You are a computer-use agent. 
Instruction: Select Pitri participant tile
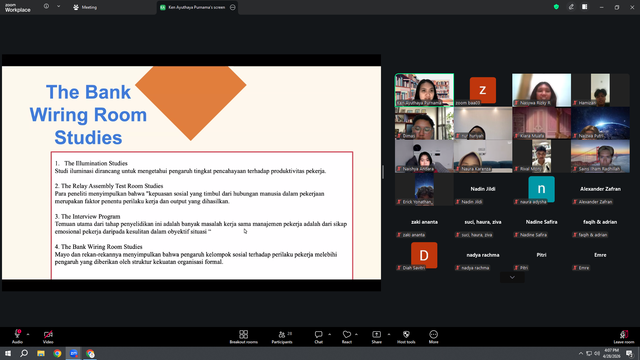click(x=542, y=256)
